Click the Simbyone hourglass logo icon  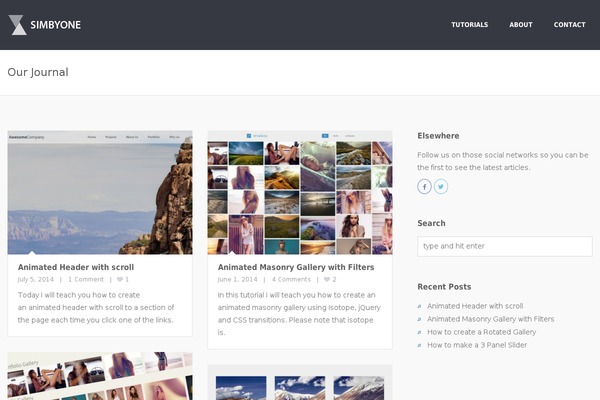[x=17, y=25]
